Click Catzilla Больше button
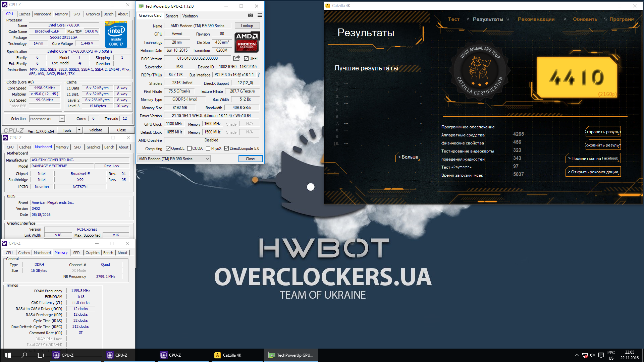The height and width of the screenshot is (362, 644). point(408,157)
